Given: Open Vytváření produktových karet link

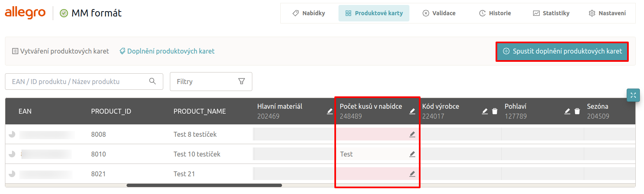Looking at the screenshot, I should [61, 51].
